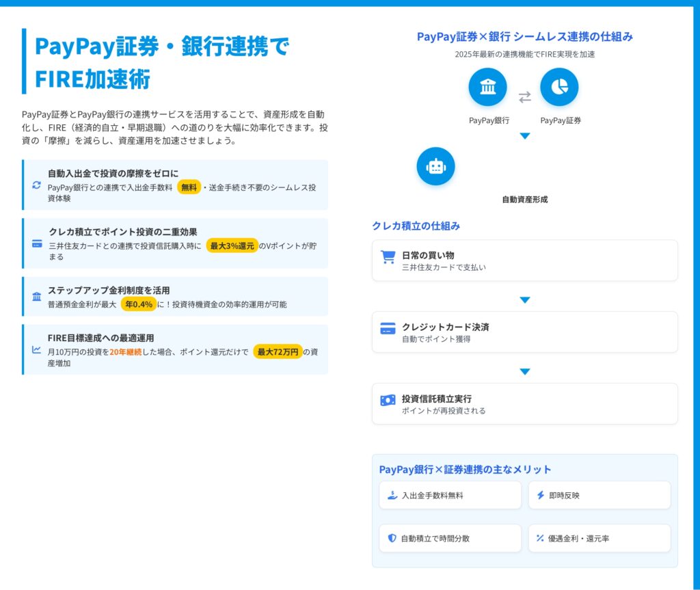Image resolution: width=700 pixels, height=590 pixels.
Task: Click the orange 20年継続 highlighted text
Action: pos(125,351)
